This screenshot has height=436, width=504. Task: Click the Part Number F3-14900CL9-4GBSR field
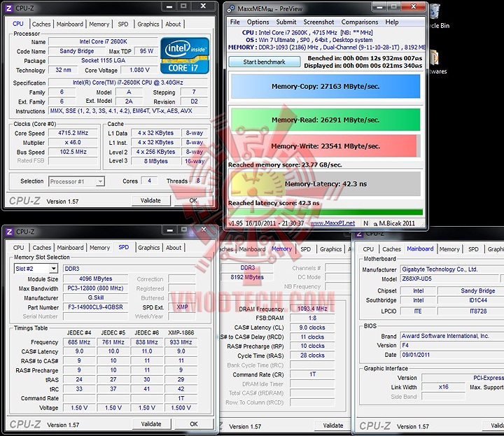click(95, 307)
